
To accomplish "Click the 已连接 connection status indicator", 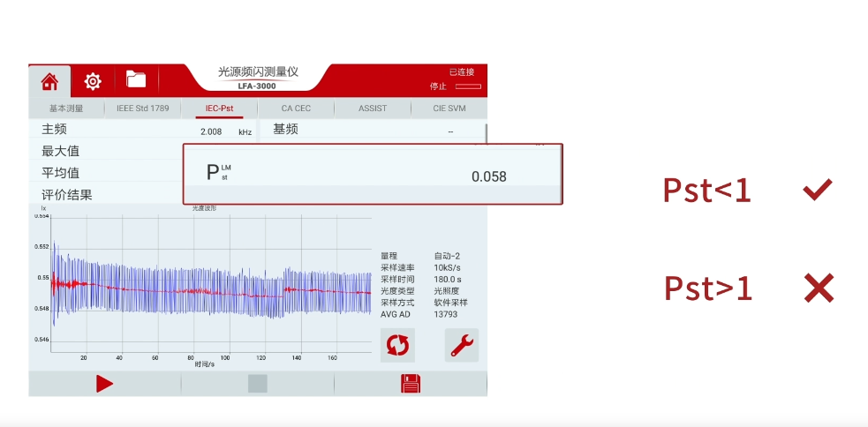I will tap(462, 72).
